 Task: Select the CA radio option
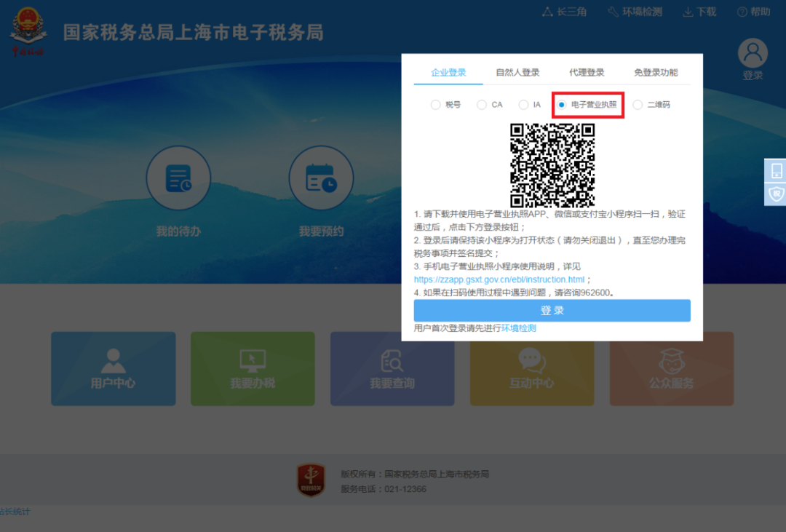[482, 104]
